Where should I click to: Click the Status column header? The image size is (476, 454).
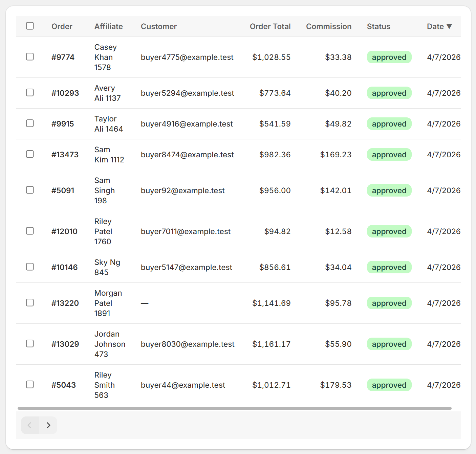[x=378, y=26]
